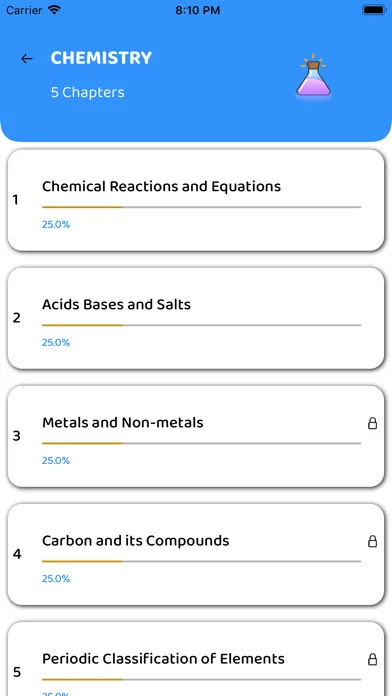This screenshot has height=696, width=392.
Task: Click the CHEMISTRY header title
Action: tap(101, 58)
